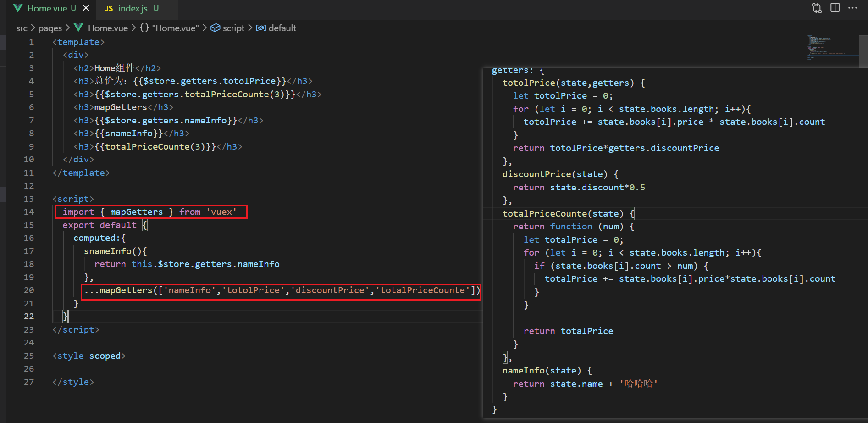
Task: Open the source control changes icon
Action: pos(817,8)
